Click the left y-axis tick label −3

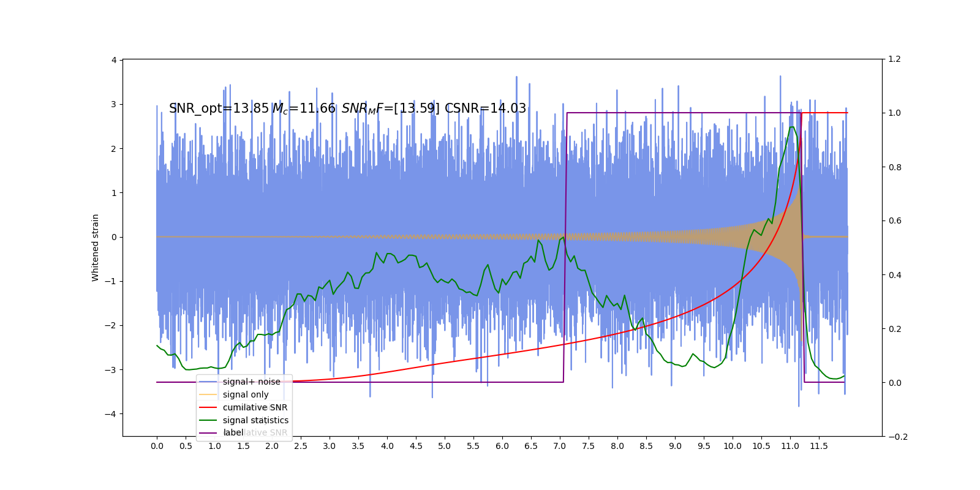[111, 370]
